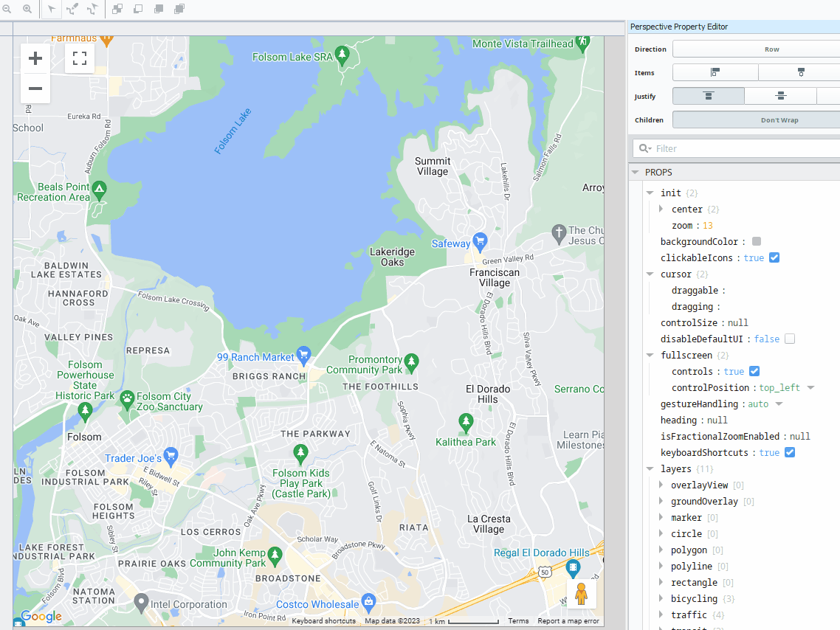This screenshot has height=630, width=840.
Task: Click the John Kemp Community Park marker
Action: click(275, 556)
